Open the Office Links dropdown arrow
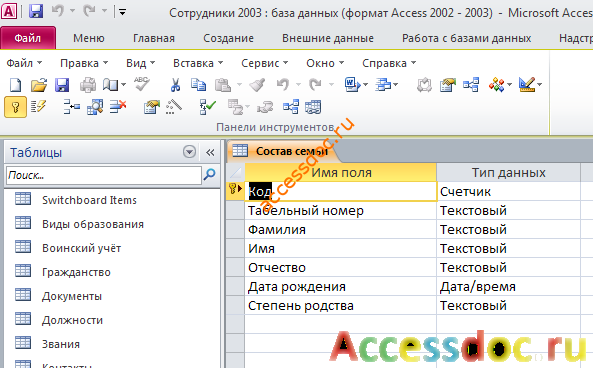 [365, 85]
